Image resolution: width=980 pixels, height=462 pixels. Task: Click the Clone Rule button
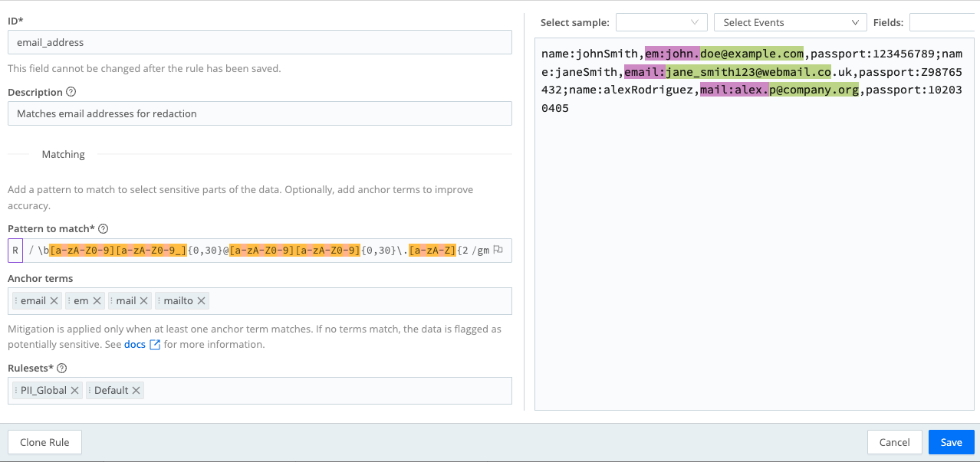pyautogui.click(x=44, y=442)
